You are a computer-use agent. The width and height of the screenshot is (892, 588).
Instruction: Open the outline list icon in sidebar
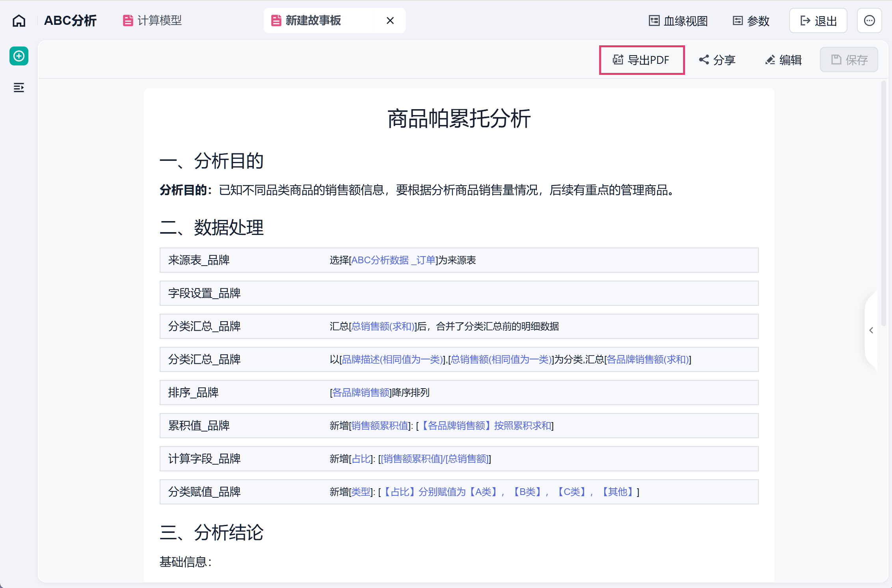point(19,87)
